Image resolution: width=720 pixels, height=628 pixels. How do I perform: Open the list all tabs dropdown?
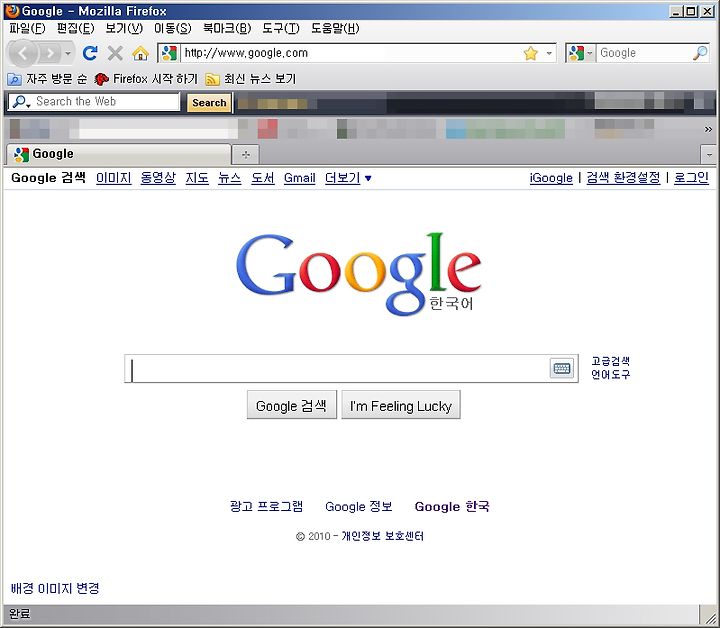709,155
